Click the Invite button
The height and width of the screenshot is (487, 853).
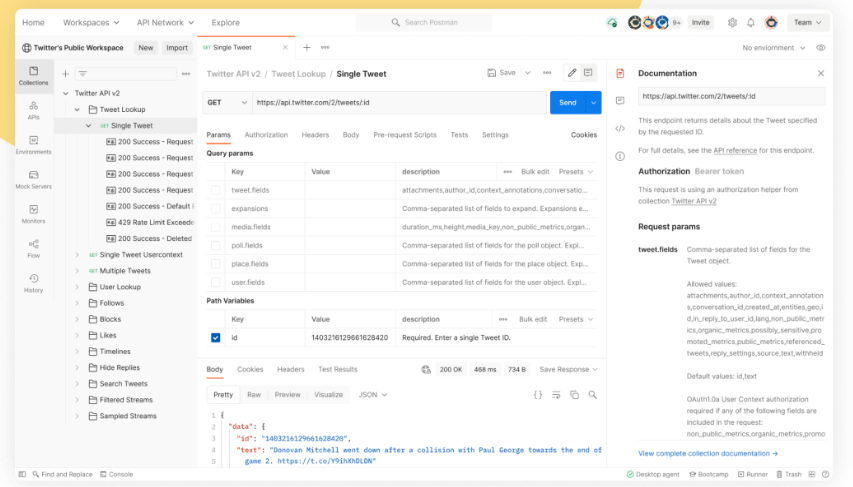[x=700, y=22]
